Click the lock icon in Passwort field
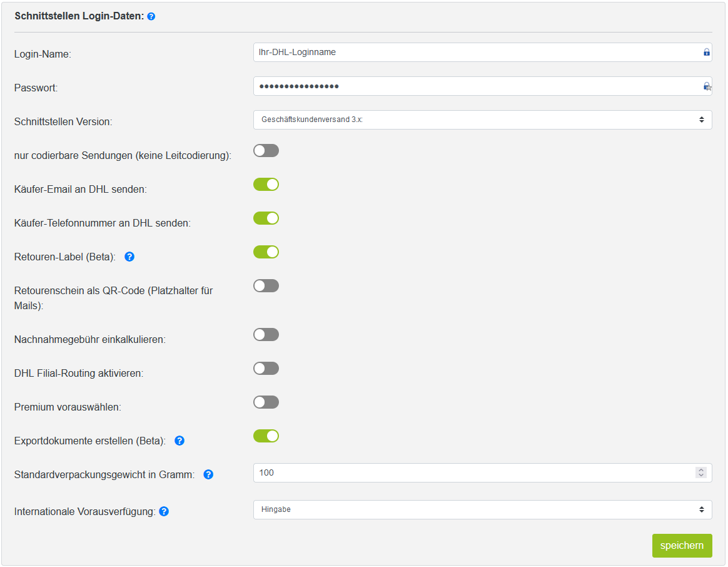Image resolution: width=728 pixels, height=567 pixels. 707,86
